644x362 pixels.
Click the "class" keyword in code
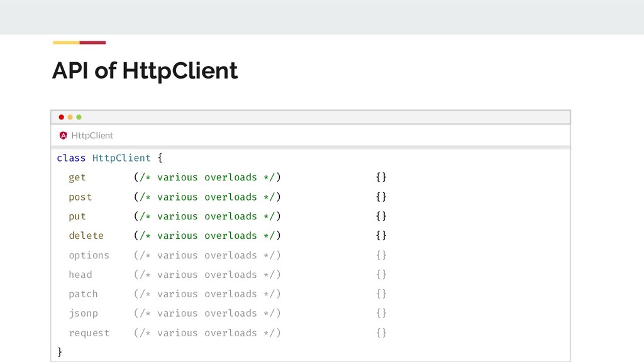71,158
